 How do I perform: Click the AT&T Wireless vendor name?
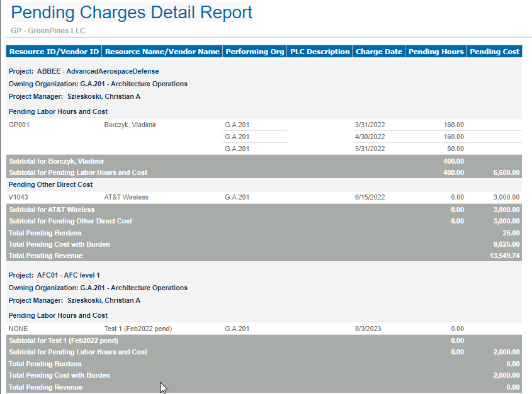pyautogui.click(x=126, y=197)
